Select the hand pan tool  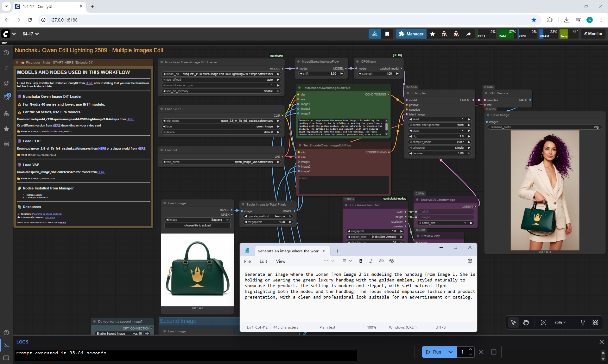(x=526, y=322)
